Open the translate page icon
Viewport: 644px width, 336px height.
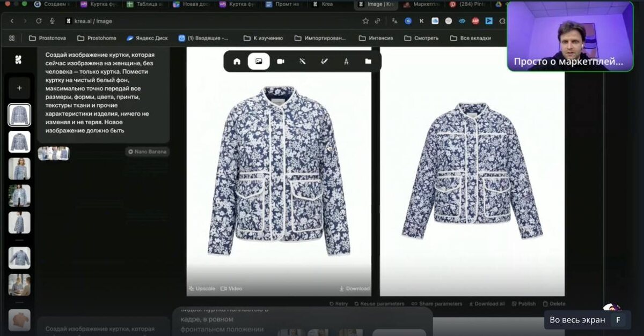point(394,21)
